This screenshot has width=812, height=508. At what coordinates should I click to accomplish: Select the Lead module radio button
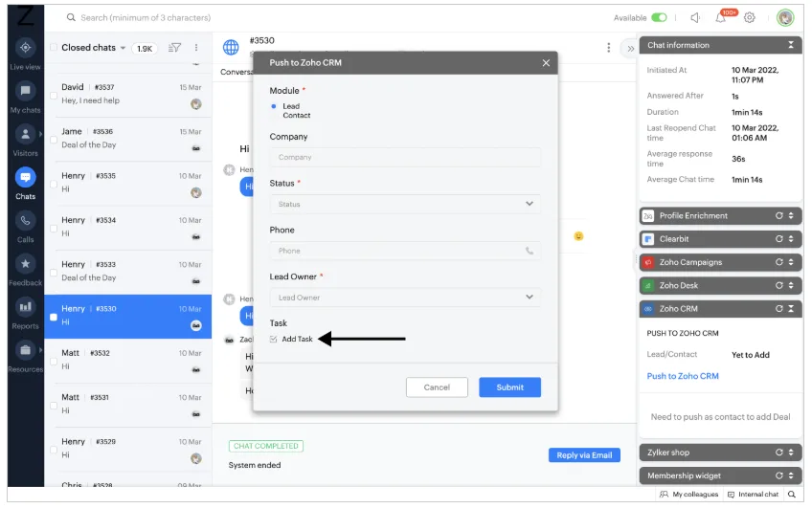click(x=274, y=106)
